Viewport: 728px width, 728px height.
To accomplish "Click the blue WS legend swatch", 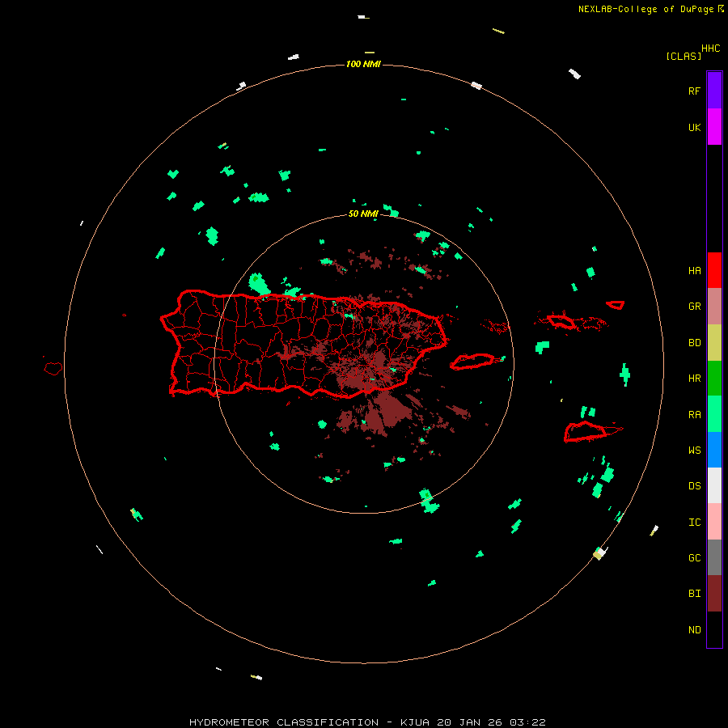I will tap(714, 450).
